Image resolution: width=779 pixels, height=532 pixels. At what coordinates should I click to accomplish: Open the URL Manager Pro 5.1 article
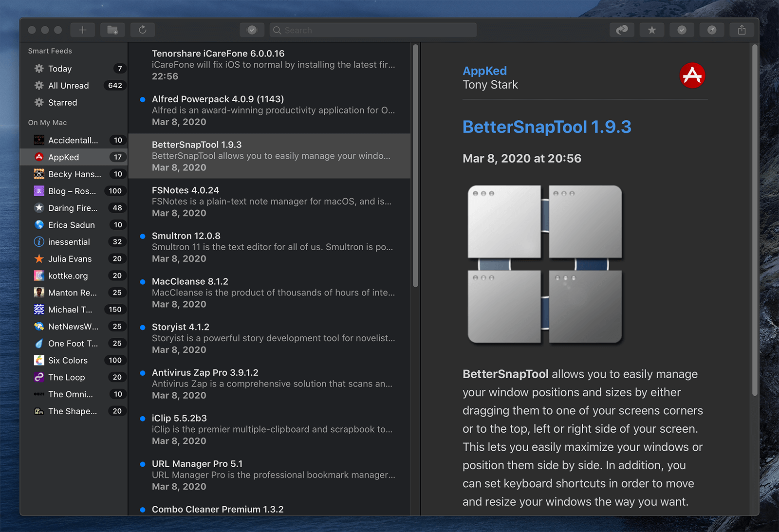coord(269,475)
